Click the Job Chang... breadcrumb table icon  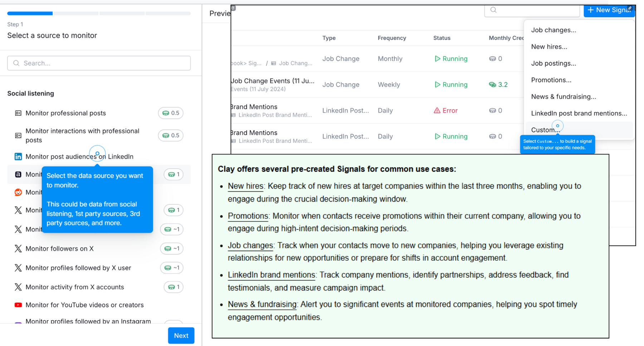pyautogui.click(x=273, y=63)
